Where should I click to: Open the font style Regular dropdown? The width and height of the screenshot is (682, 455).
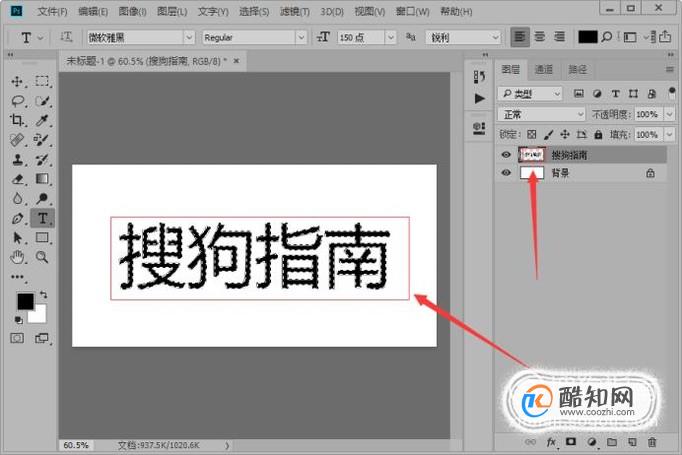click(x=301, y=37)
